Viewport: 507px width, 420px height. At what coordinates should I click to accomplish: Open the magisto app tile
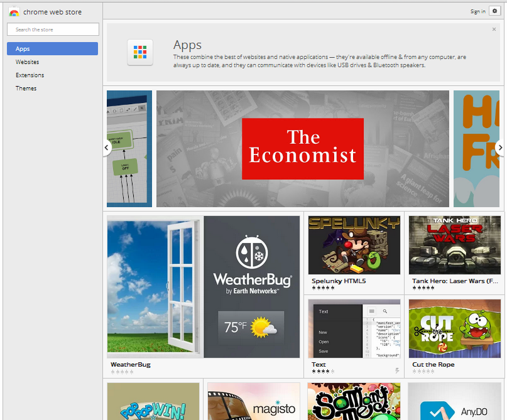[254, 401]
